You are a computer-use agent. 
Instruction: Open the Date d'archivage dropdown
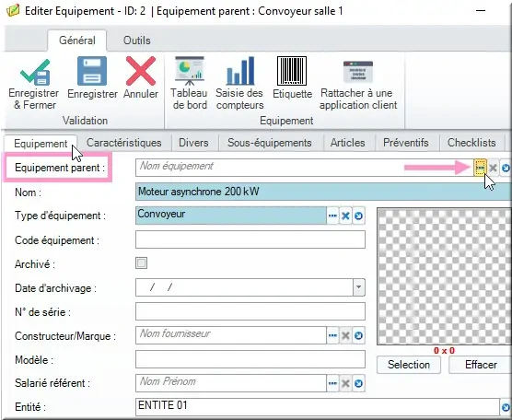(x=359, y=287)
